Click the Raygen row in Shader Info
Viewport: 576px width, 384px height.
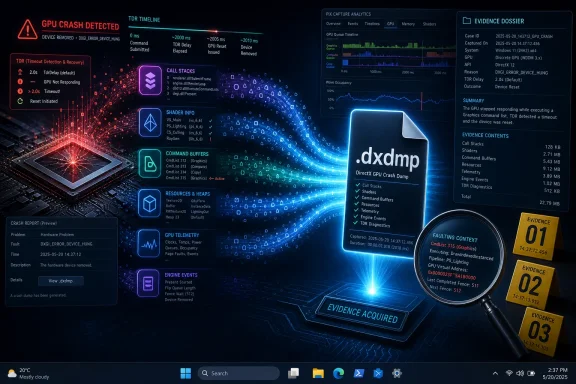point(189,139)
